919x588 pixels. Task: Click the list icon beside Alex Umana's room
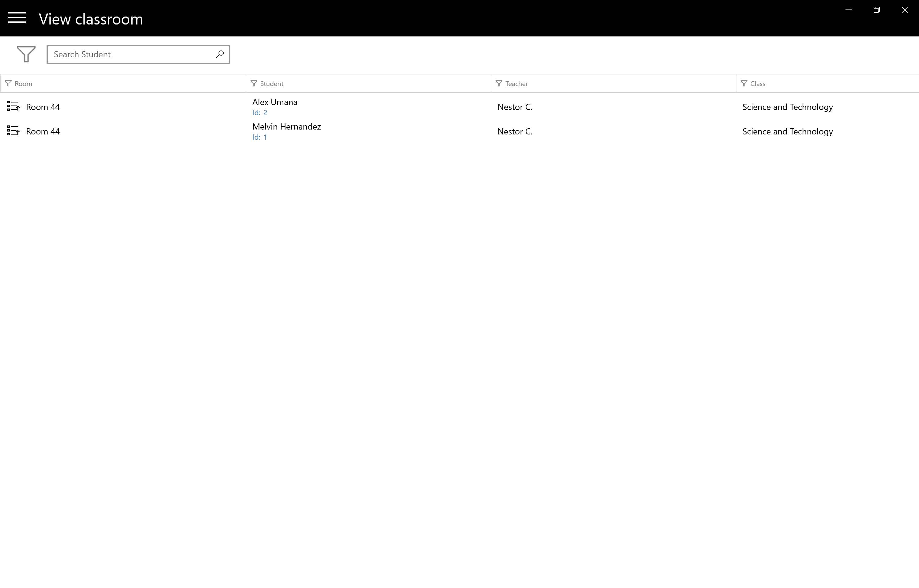pos(13,107)
